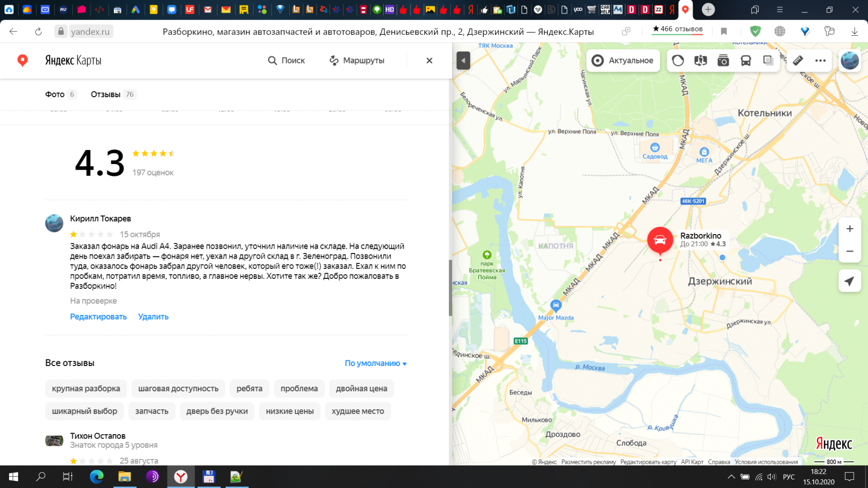Open the По умолчанию sorting dropdown

tap(375, 363)
